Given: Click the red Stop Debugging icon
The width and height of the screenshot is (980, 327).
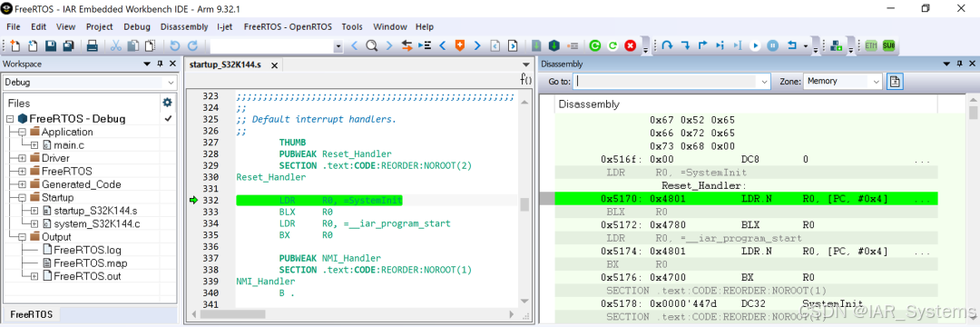Looking at the screenshot, I should pyautogui.click(x=630, y=45).
